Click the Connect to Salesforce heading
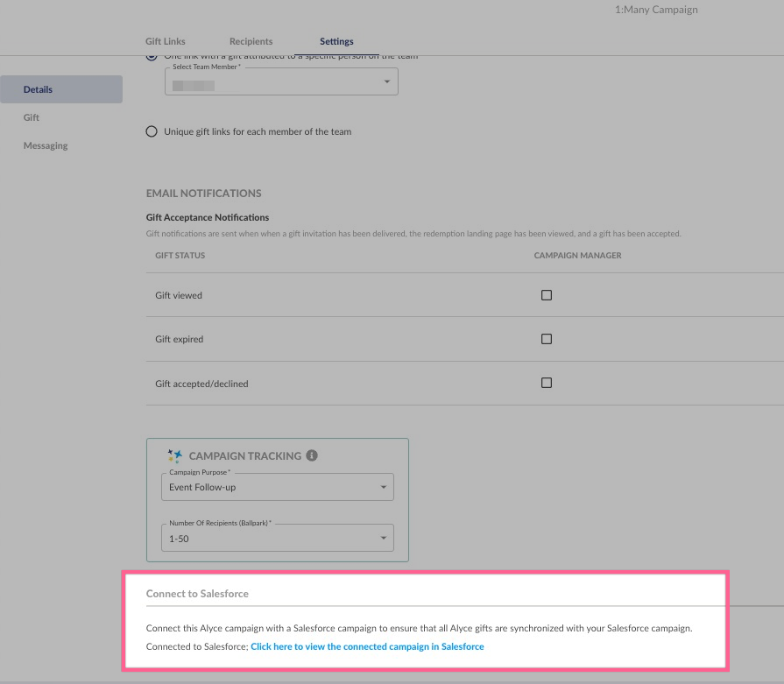The image size is (784, 684). pyautogui.click(x=197, y=594)
